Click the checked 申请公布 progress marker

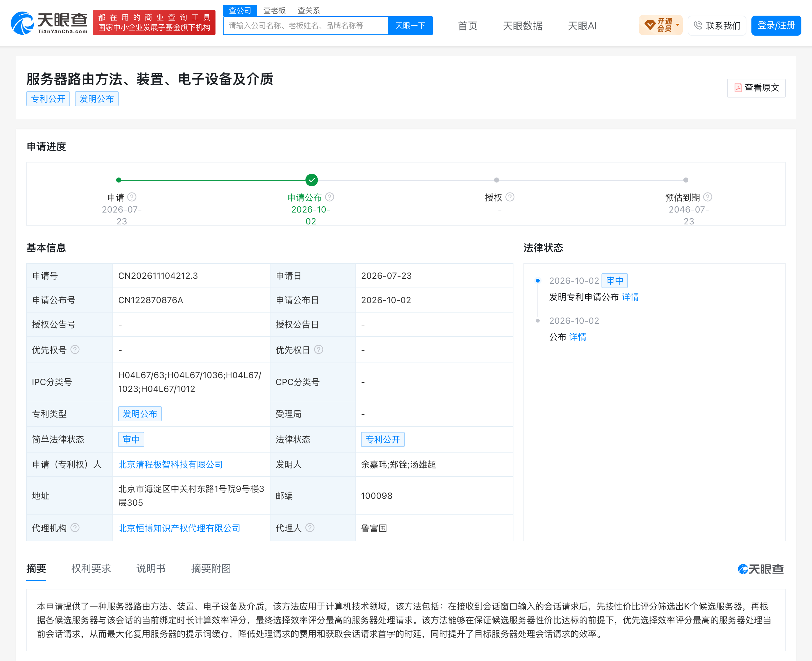click(312, 180)
